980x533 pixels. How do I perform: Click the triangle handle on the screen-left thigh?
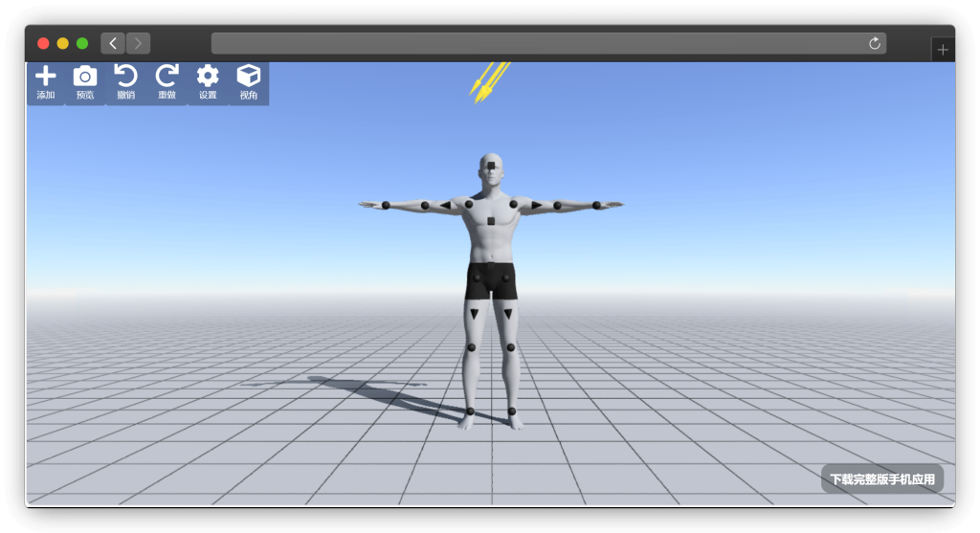tap(474, 314)
